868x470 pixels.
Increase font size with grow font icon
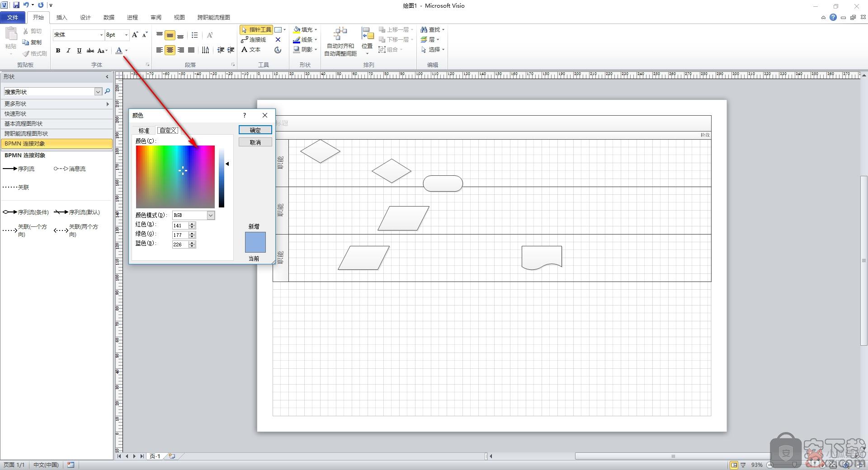[135, 35]
